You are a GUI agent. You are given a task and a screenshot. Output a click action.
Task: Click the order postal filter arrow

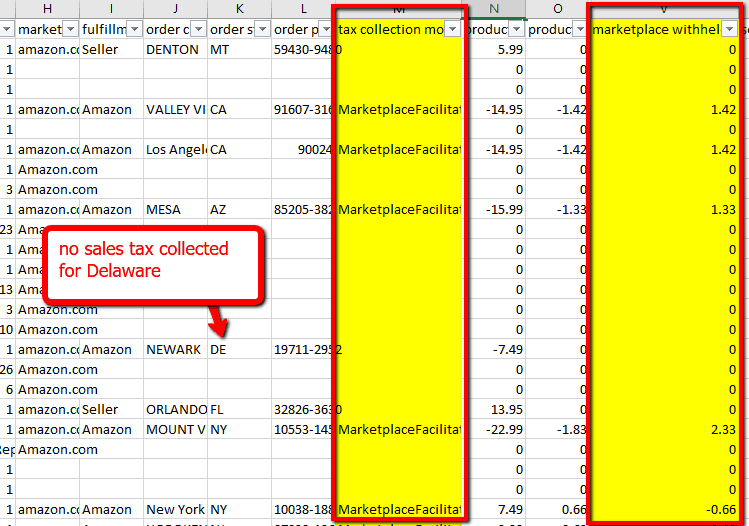click(325, 30)
